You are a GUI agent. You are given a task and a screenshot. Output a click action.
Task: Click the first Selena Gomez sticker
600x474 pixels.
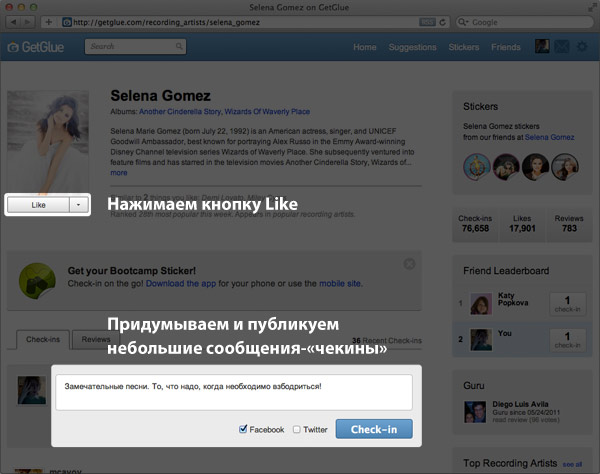pos(475,167)
